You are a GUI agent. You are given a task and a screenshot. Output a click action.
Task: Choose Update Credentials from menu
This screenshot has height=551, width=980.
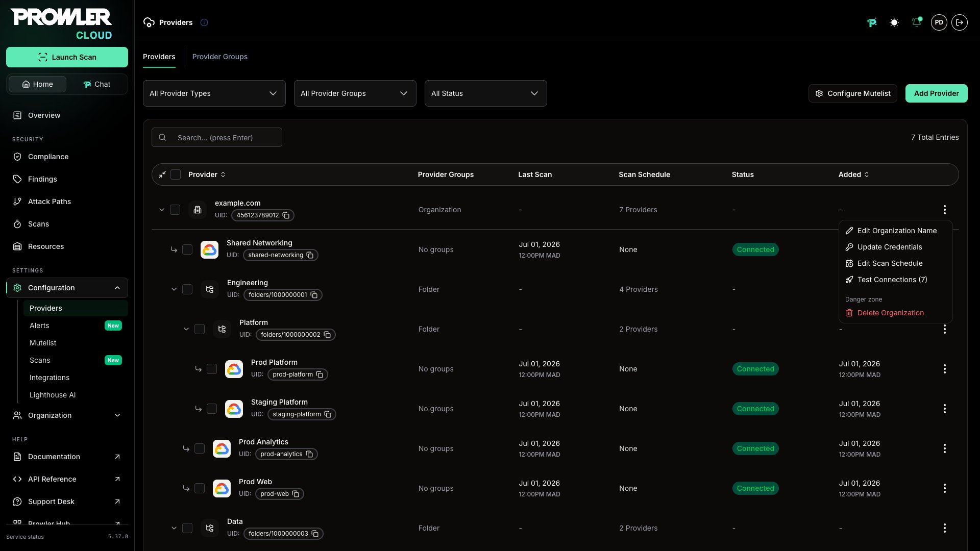[895, 247]
